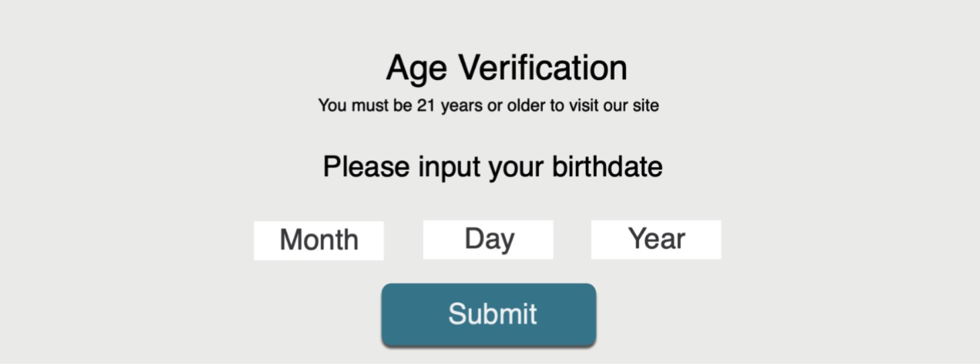Screen dimensions: 980x364
Task: Click the 'Please input your birthdate' prompt
Action: click(493, 167)
